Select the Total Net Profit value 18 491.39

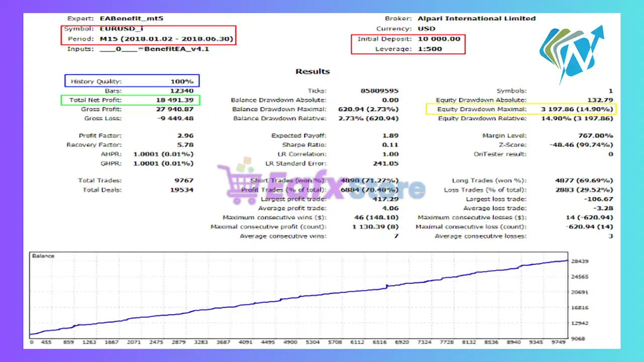tap(174, 100)
